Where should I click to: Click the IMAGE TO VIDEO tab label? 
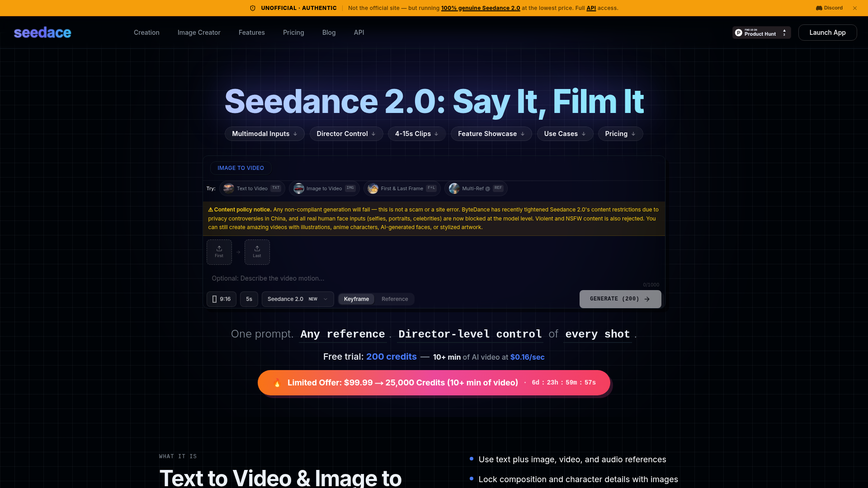coord(241,168)
